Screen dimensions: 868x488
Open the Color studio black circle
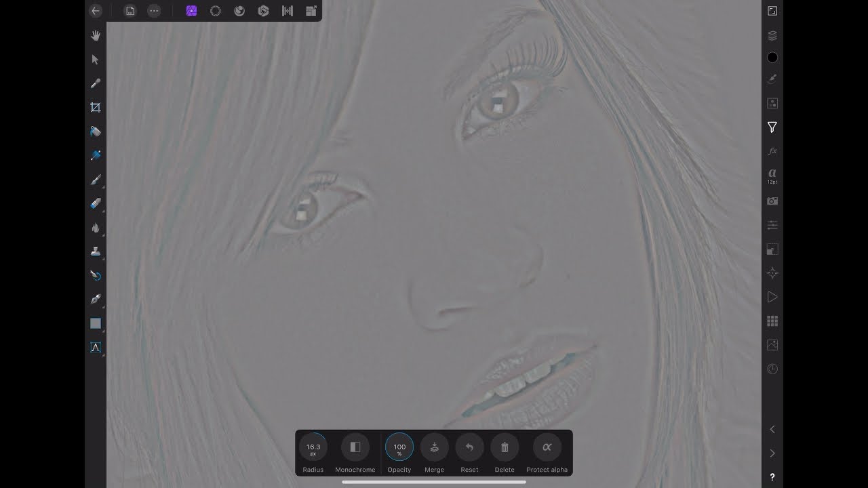[772, 58]
